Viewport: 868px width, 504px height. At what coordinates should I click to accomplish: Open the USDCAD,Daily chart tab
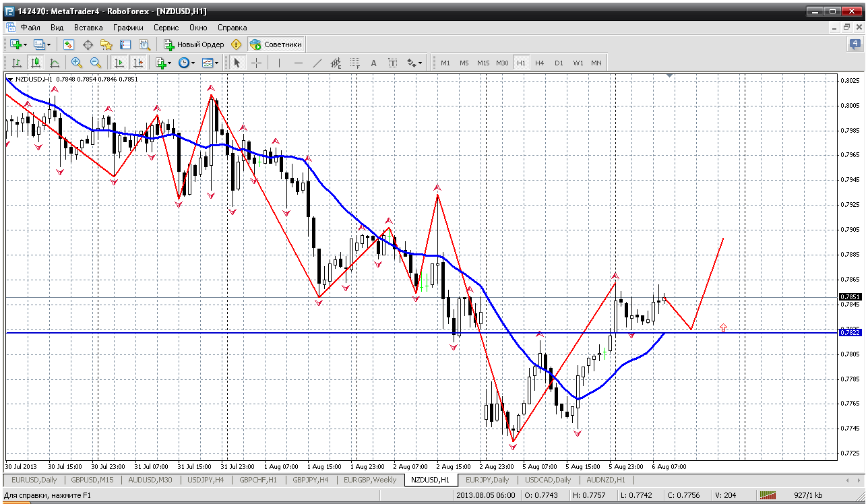(x=547, y=480)
